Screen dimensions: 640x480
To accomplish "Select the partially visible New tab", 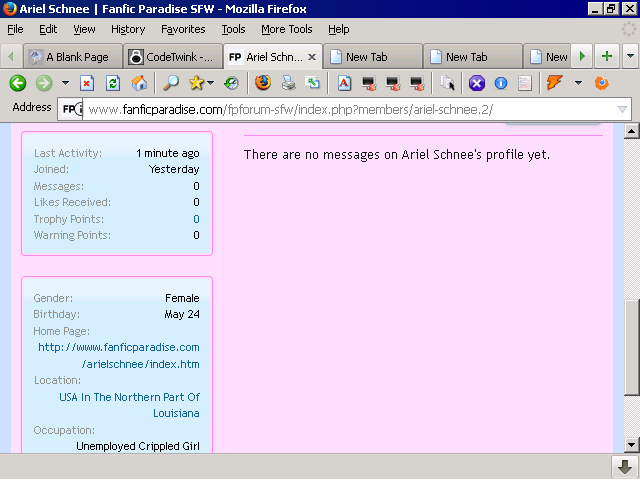I will point(547,57).
